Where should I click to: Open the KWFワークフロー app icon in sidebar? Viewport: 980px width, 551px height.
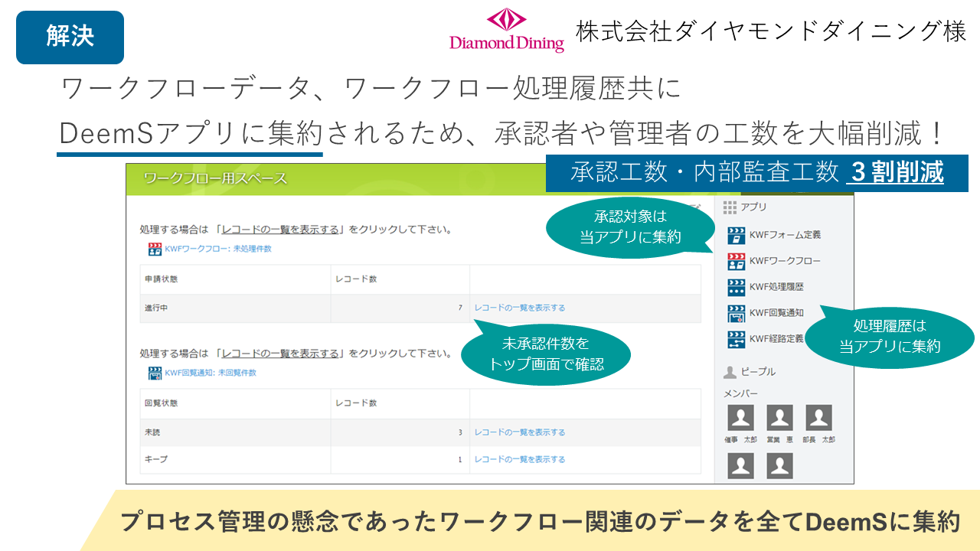(736, 261)
